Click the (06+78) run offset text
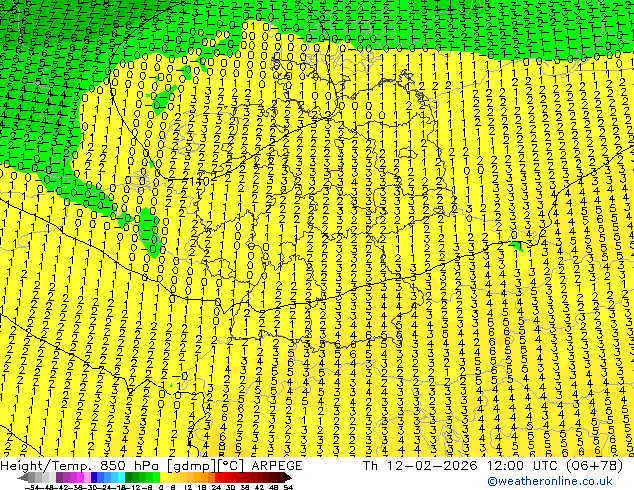Screen dimensions: 634x490 (x=594, y=466)
